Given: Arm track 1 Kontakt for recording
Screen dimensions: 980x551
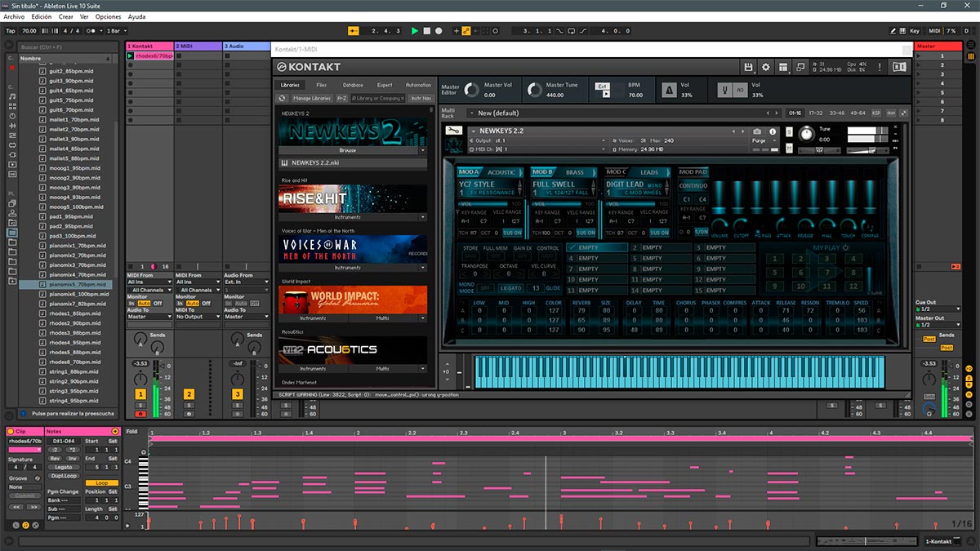Looking at the screenshot, I should click(x=140, y=414).
